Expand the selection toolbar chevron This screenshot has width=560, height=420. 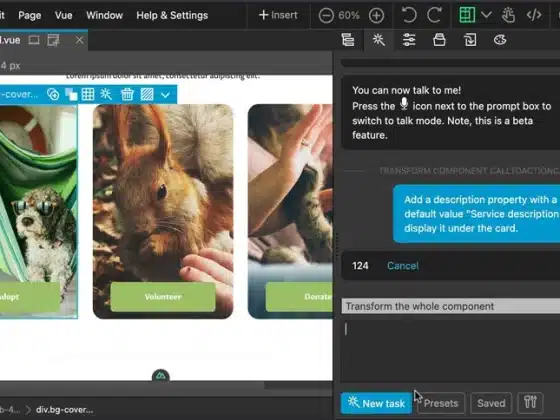[165, 95]
